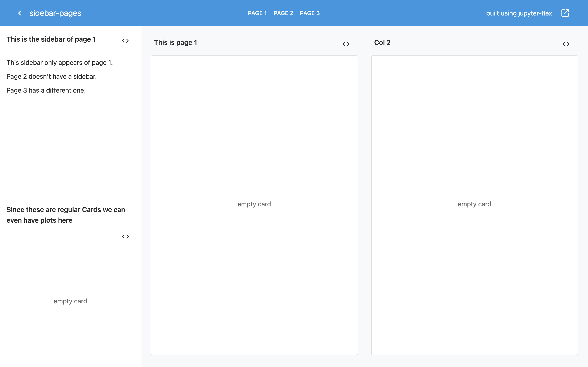Click 'This is the sidebar of page 1' heading
588x367 pixels.
coord(51,39)
